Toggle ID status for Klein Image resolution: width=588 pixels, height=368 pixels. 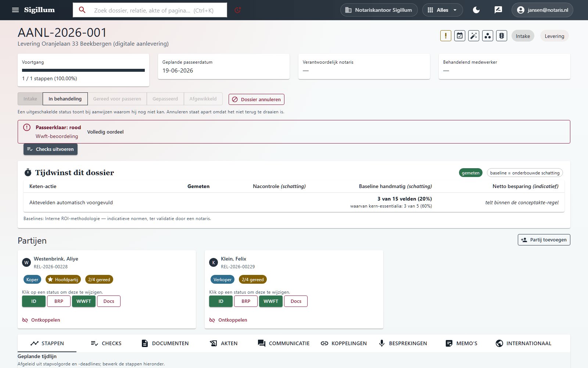click(x=221, y=301)
